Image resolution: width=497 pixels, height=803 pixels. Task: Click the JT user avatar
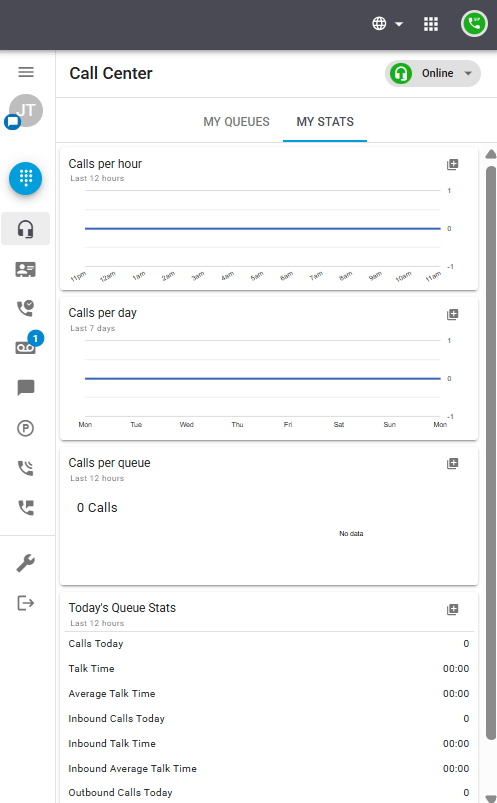[x=26, y=111]
